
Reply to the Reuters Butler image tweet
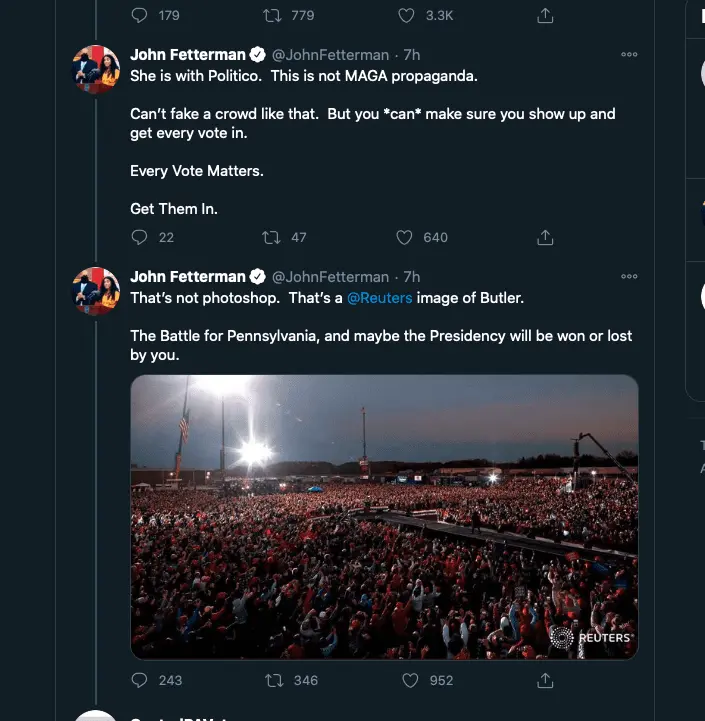(x=139, y=680)
